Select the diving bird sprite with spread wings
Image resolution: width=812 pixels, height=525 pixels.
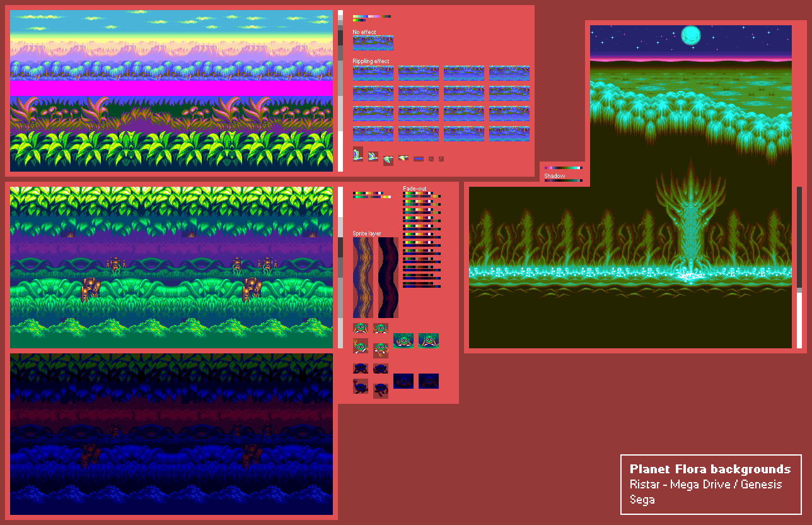click(388, 161)
